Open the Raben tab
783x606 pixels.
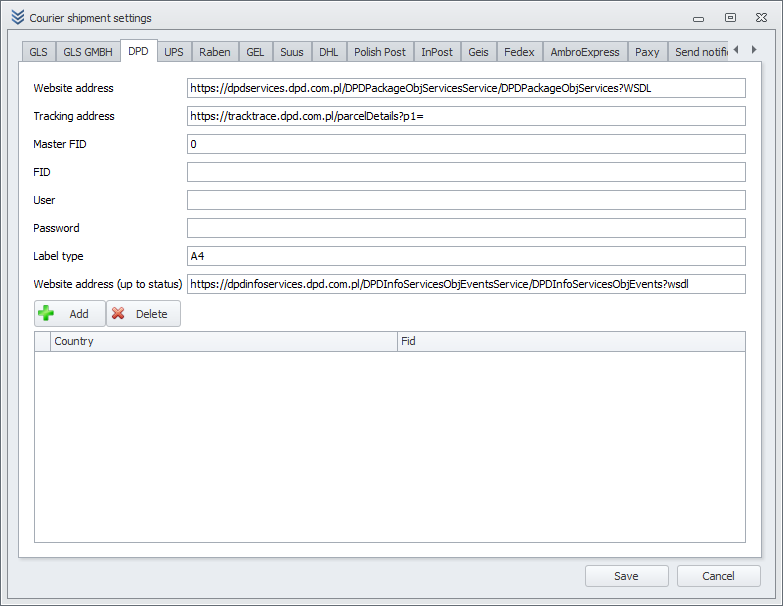(215, 52)
